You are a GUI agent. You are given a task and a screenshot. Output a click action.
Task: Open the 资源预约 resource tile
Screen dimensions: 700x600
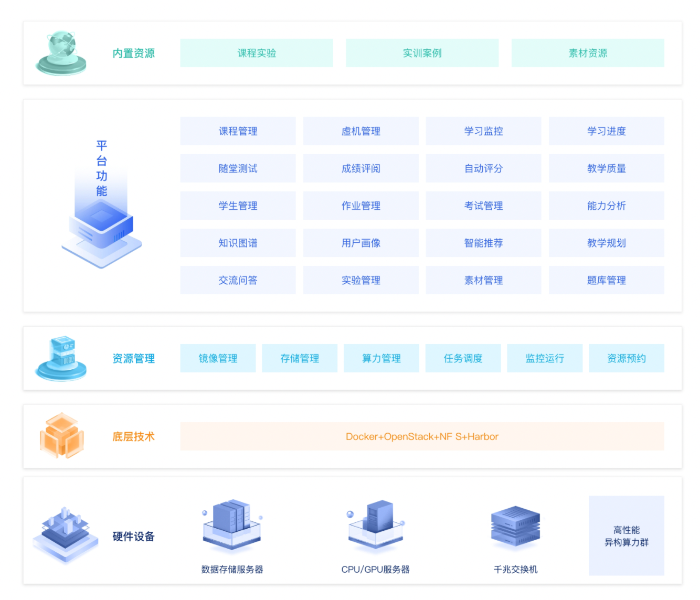pyautogui.click(x=626, y=358)
